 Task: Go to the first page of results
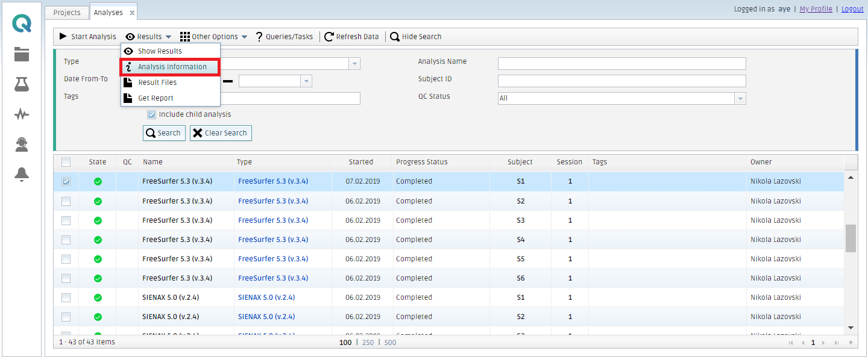point(792,343)
